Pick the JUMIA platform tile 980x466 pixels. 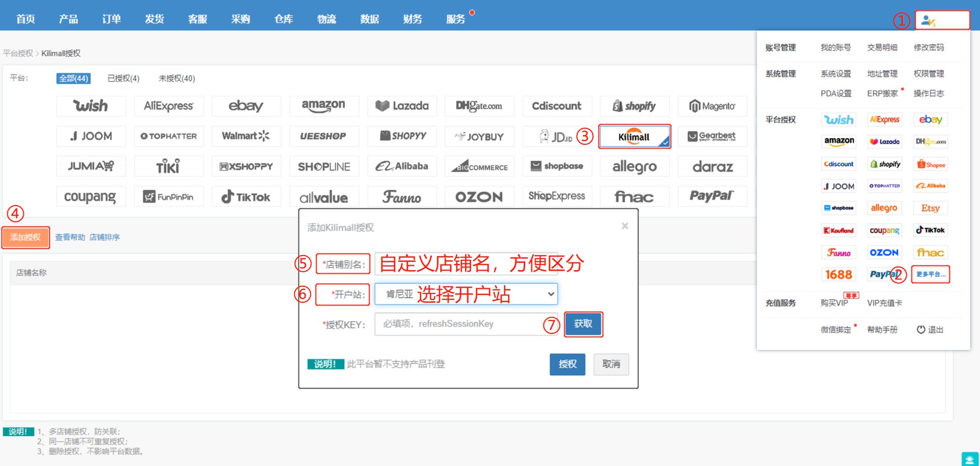(91, 166)
